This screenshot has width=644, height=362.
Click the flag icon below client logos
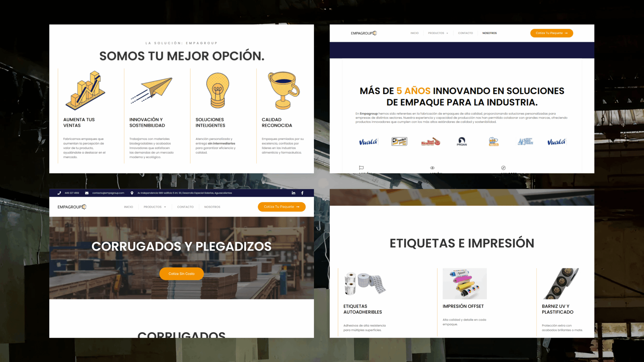(361, 168)
